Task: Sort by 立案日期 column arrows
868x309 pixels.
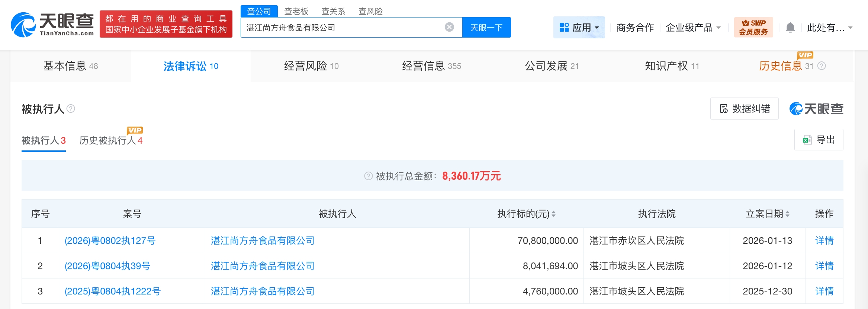Action: point(787,214)
